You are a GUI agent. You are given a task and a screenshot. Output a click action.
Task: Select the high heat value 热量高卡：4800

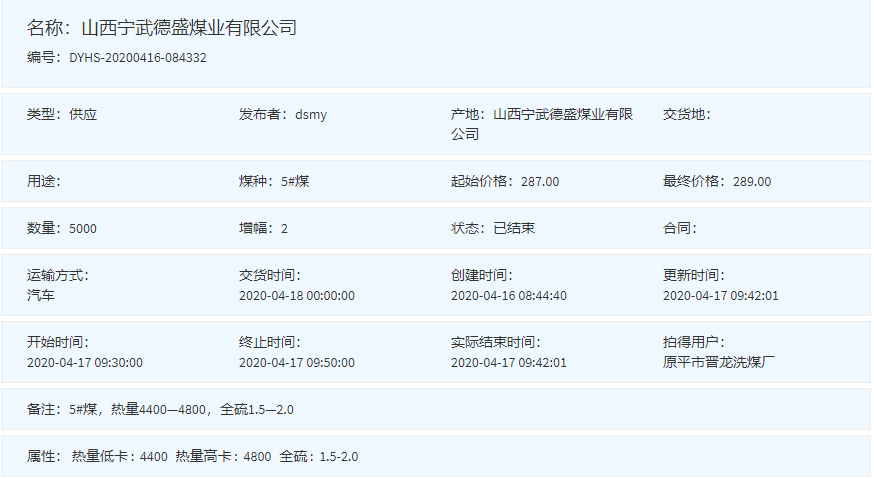tap(224, 456)
